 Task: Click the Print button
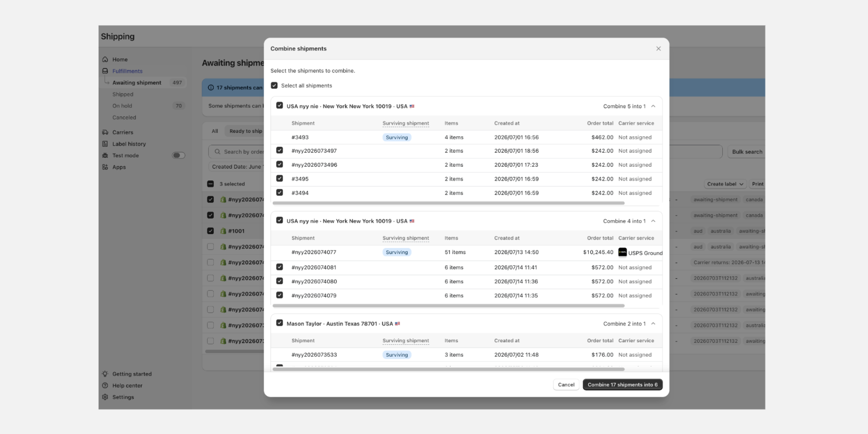click(x=757, y=184)
